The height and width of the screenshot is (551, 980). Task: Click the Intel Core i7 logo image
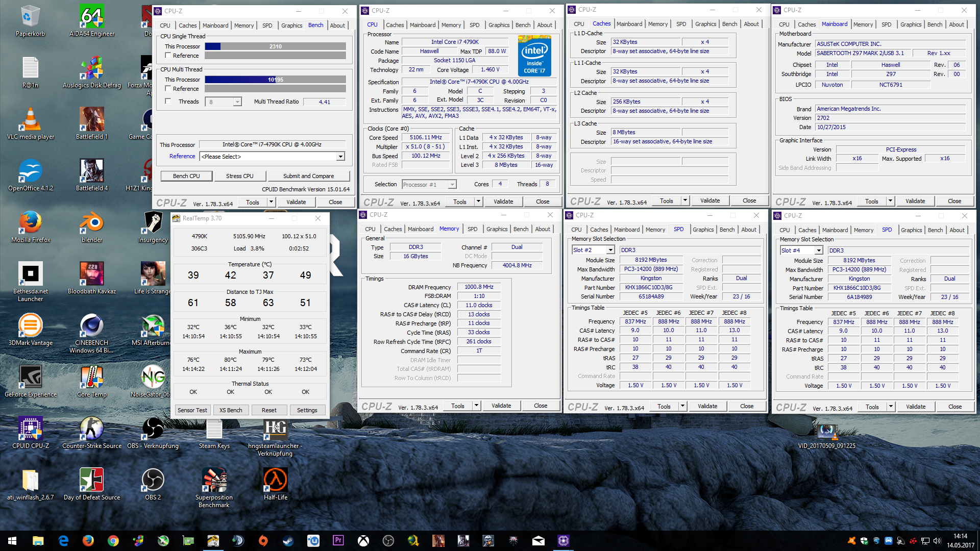pyautogui.click(x=534, y=56)
